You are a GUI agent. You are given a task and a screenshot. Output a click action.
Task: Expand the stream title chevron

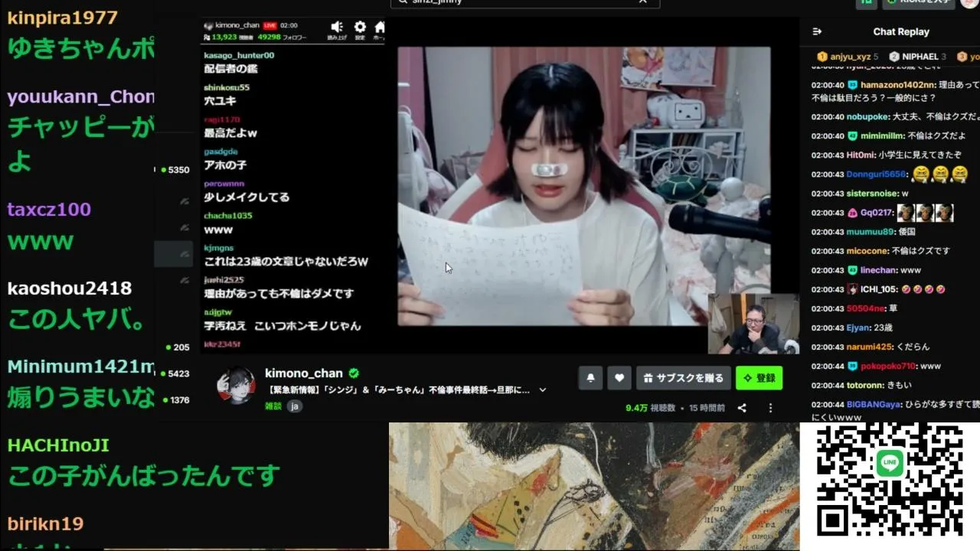pos(543,390)
